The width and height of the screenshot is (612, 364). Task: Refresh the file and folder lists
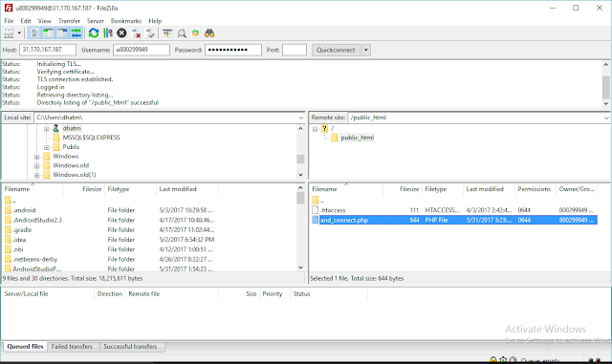pos(94,33)
